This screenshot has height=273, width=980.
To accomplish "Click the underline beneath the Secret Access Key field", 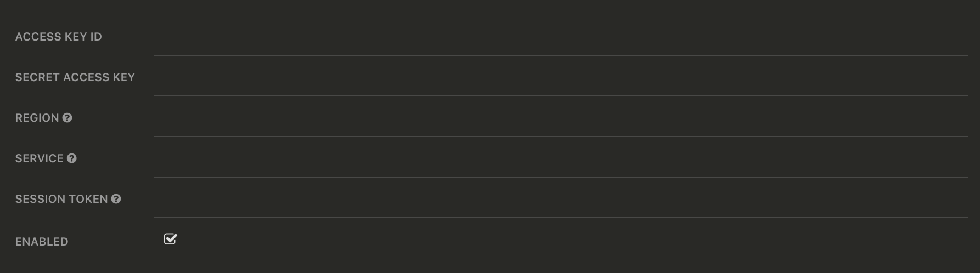I will tap(561, 95).
